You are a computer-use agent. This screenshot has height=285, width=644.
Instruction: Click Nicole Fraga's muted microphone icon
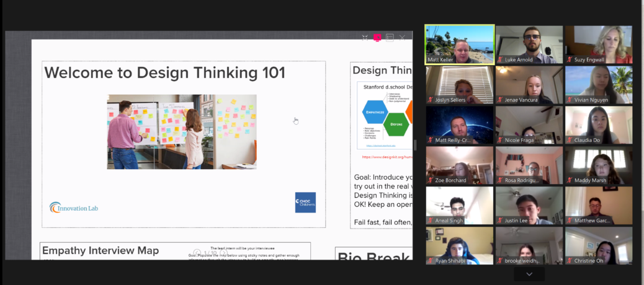500,140
